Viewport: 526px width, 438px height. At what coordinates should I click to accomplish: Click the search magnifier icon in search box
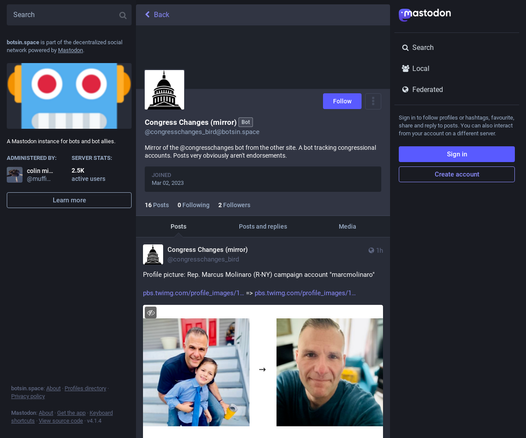(x=123, y=15)
